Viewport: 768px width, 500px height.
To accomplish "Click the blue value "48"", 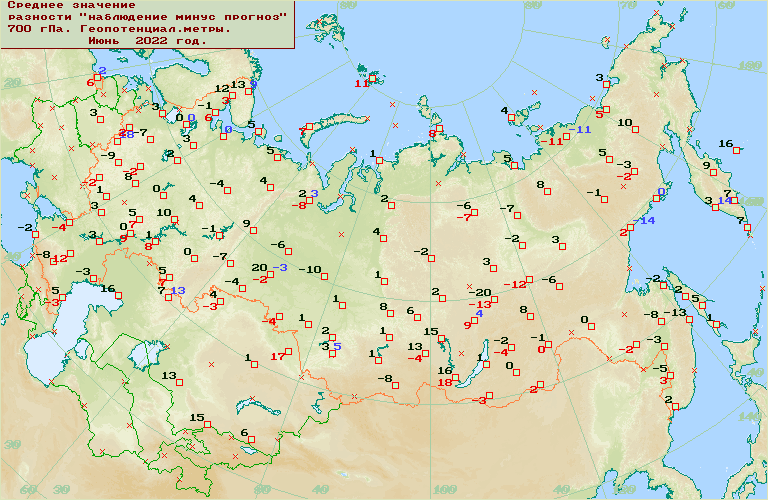I will coord(127,134).
